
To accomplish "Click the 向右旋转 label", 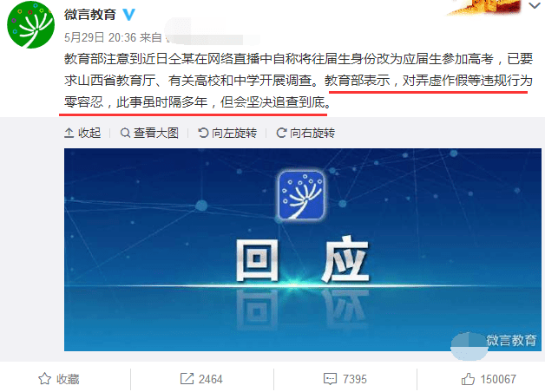I will click(312, 133).
